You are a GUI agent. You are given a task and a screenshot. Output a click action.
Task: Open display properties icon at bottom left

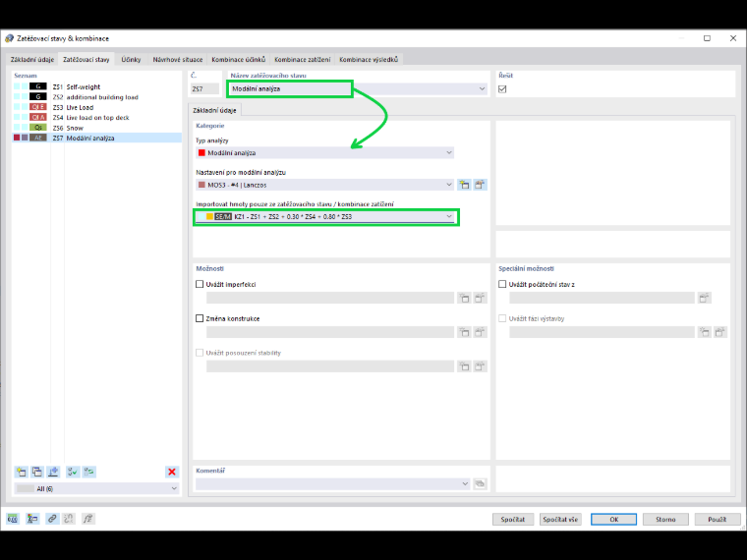(x=32, y=519)
